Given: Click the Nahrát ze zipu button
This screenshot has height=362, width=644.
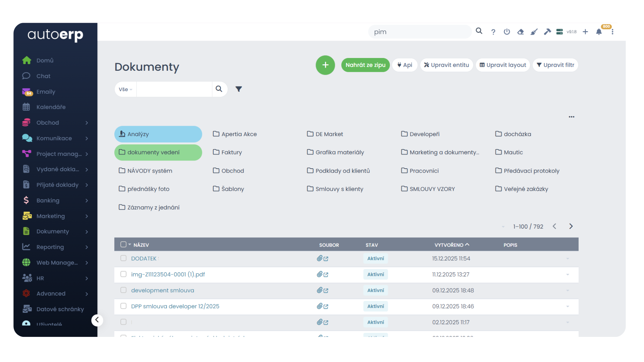Looking at the screenshot, I should coord(365,65).
